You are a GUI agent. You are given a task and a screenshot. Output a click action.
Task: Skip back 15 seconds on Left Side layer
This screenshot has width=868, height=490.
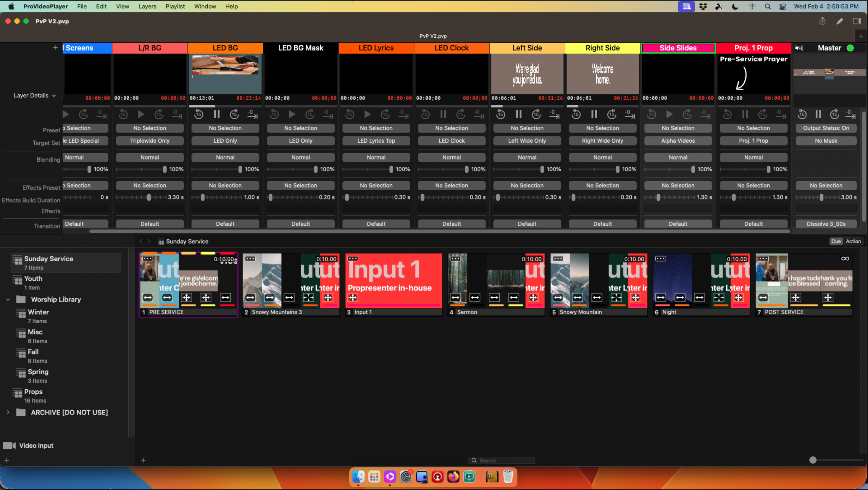tap(501, 115)
